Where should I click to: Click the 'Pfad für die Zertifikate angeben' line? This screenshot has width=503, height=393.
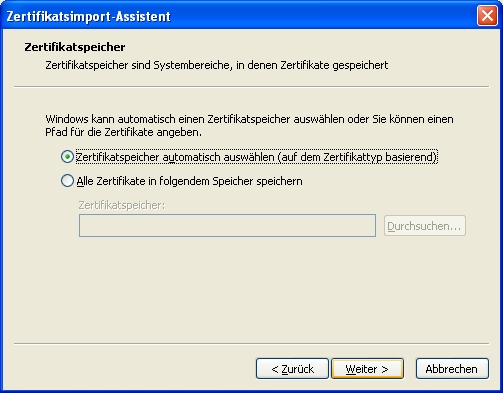[123, 132]
